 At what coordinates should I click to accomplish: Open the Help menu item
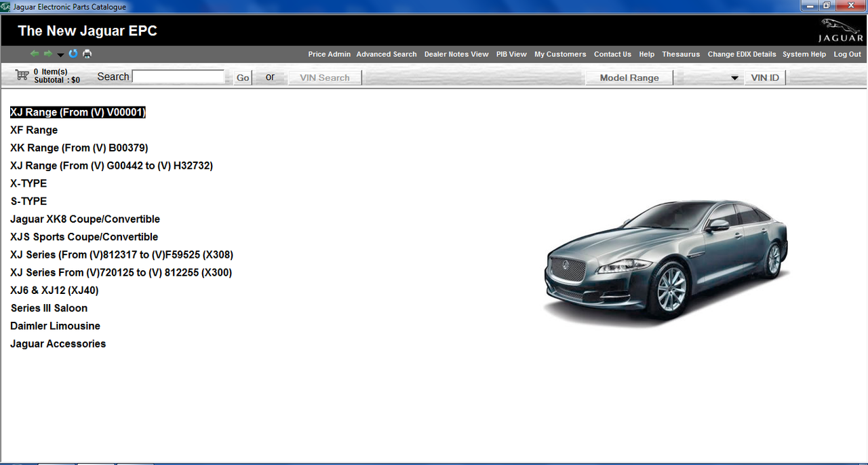tap(647, 54)
